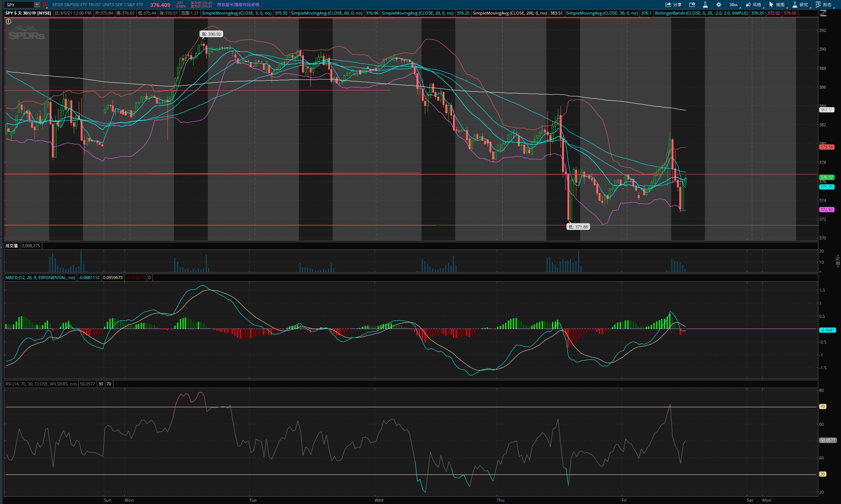
Task: Click the 分享 share button
Action: 673,5
